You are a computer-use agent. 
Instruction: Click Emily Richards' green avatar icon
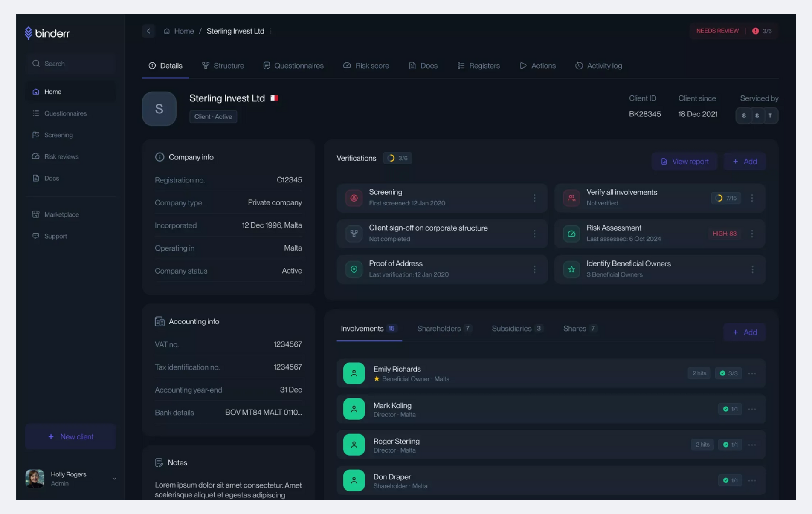coord(354,373)
